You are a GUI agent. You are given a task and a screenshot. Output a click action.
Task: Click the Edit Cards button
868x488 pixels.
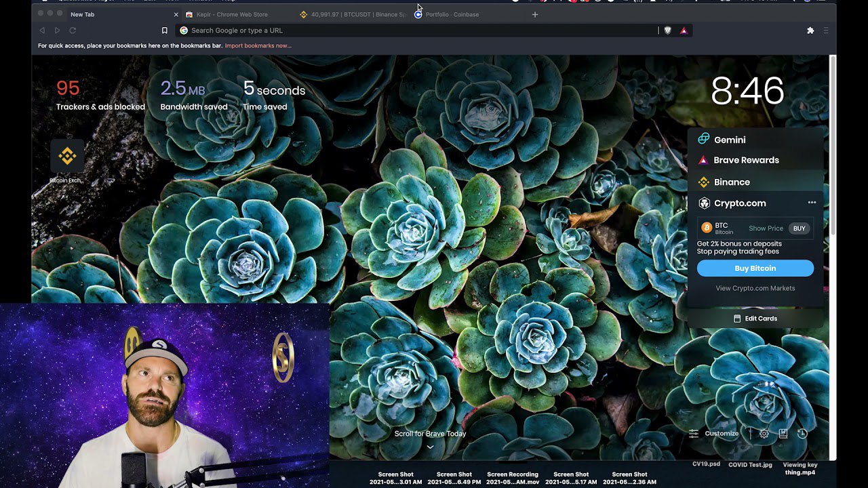755,319
